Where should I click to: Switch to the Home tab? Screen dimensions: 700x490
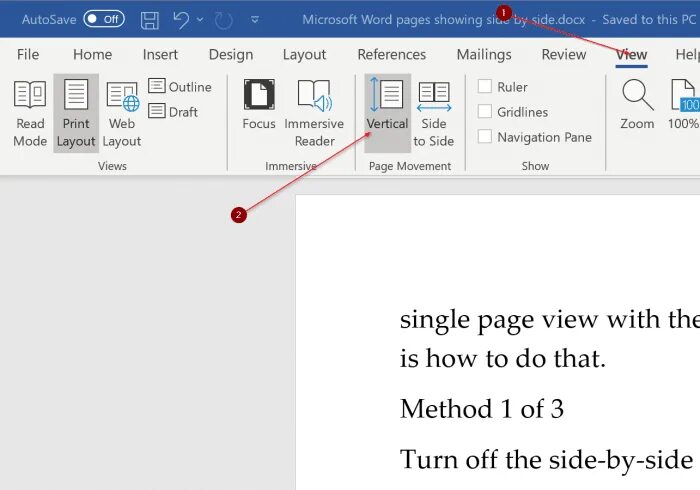[x=92, y=54]
